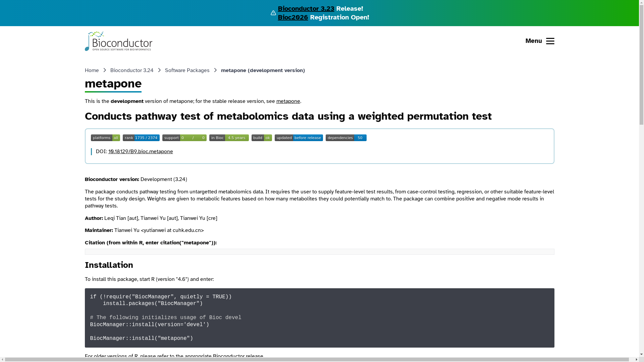The width and height of the screenshot is (644, 362).
Task: Click the Author Leqi Tian line
Action: point(151,218)
